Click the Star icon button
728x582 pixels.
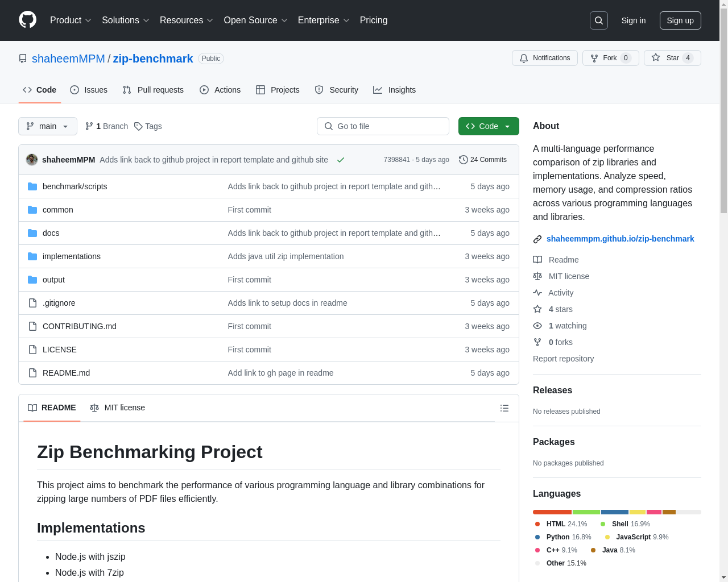[656, 57]
